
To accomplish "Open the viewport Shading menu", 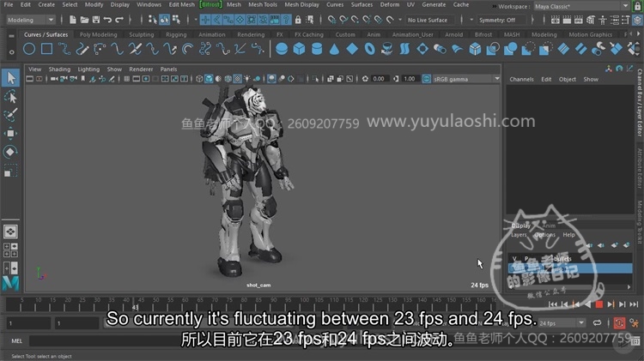I will tap(59, 69).
